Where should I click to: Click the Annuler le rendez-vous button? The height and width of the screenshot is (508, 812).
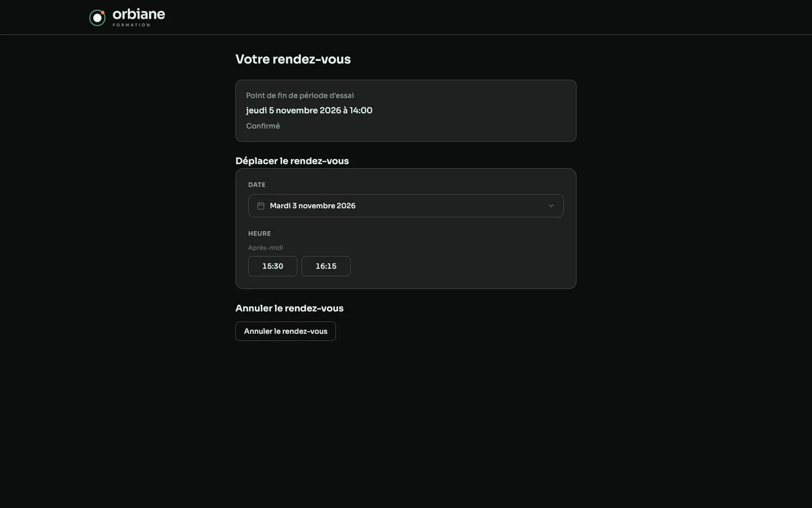(x=285, y=331)
